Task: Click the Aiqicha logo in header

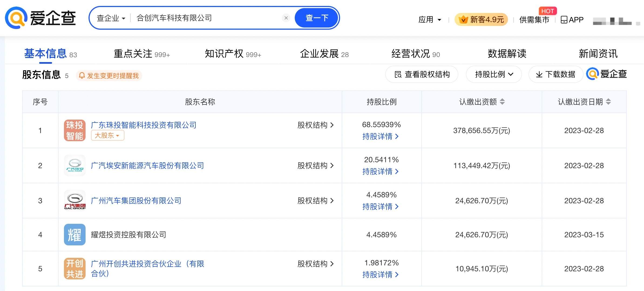Action: pyautogui.click(x=40, y=18)
